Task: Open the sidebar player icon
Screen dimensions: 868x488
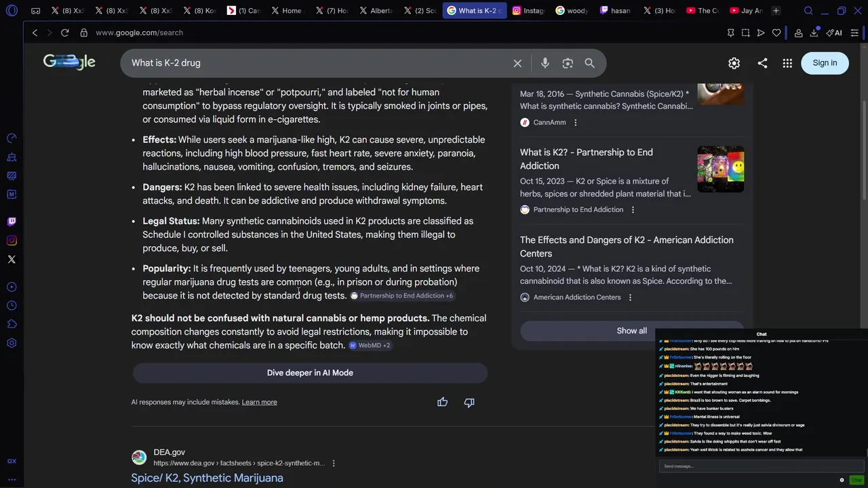Action: point(12,287)
